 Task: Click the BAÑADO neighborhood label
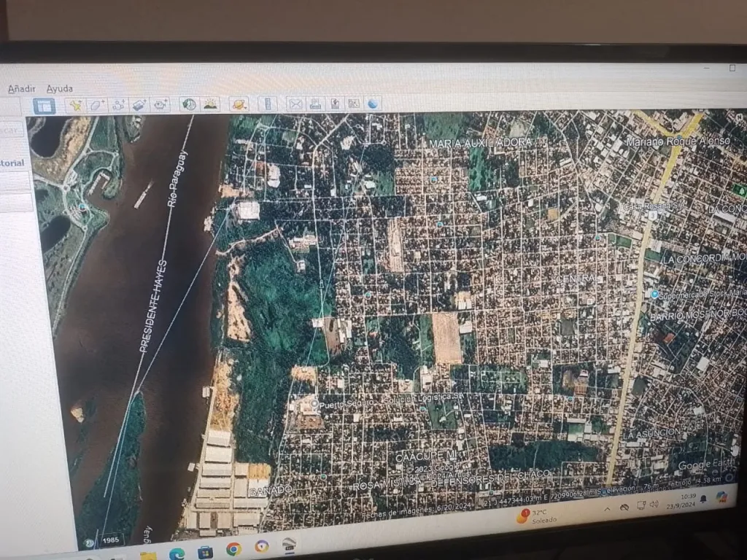tap(270, 491)
